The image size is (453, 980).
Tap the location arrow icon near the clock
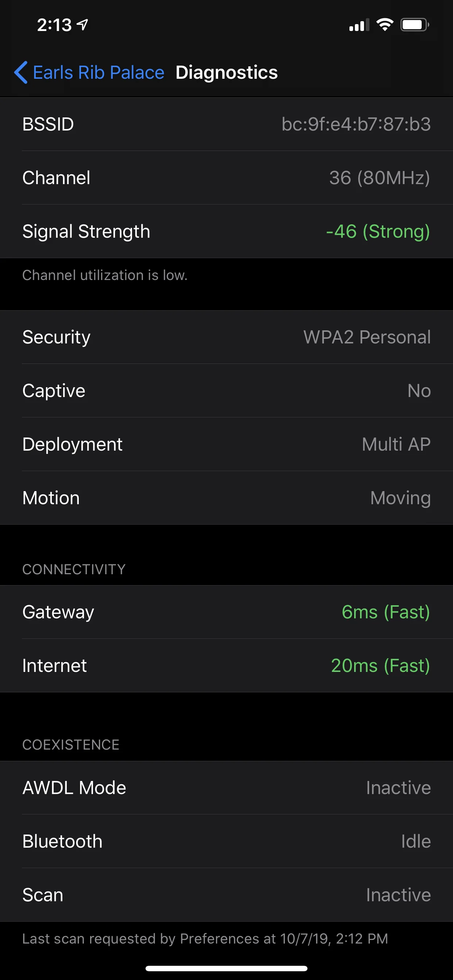(82, 25)
